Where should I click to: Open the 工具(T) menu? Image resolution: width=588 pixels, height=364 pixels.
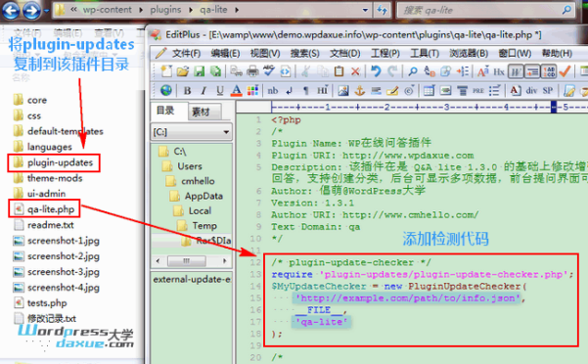pyautogui.click(x=425, y=53)
